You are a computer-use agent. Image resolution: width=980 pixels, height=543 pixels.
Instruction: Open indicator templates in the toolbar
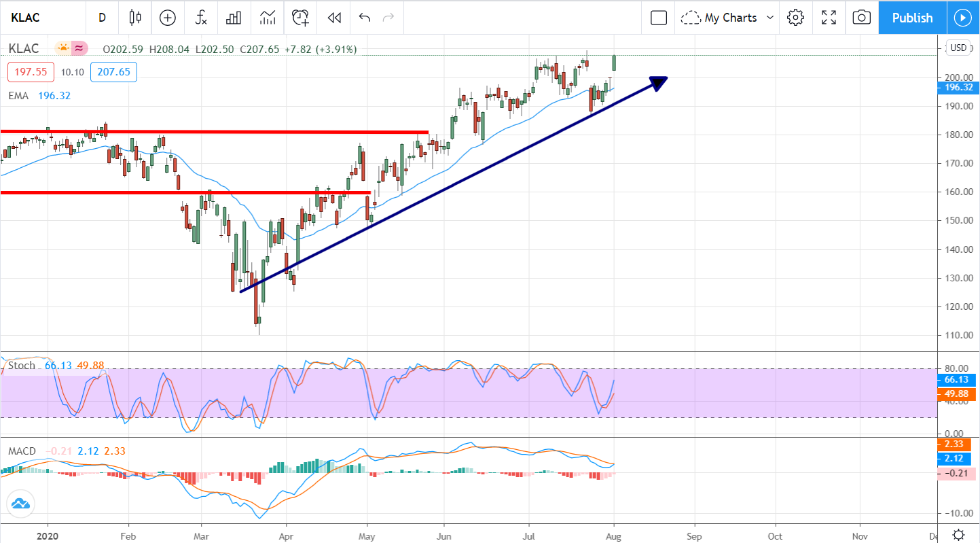(267, 18)
